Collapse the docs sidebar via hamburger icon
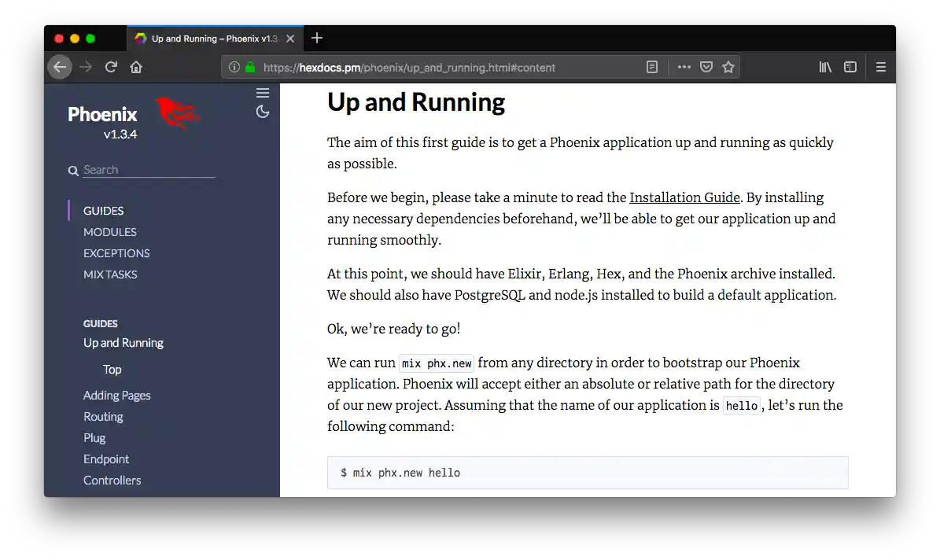Viewport: 940px width, 560px height. point(263,92)
